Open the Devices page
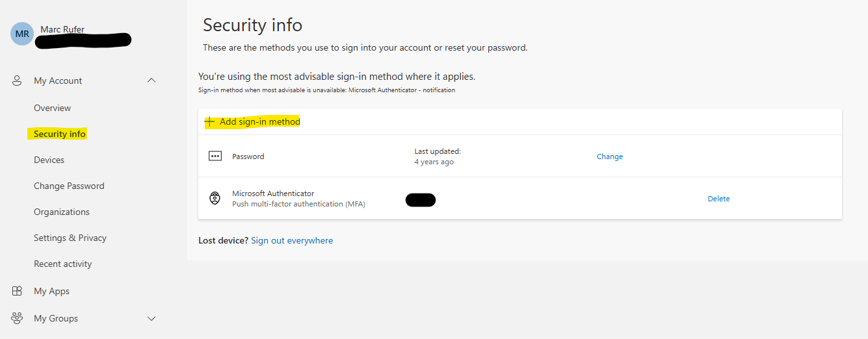Screen dimensions: 868x339 49,160
